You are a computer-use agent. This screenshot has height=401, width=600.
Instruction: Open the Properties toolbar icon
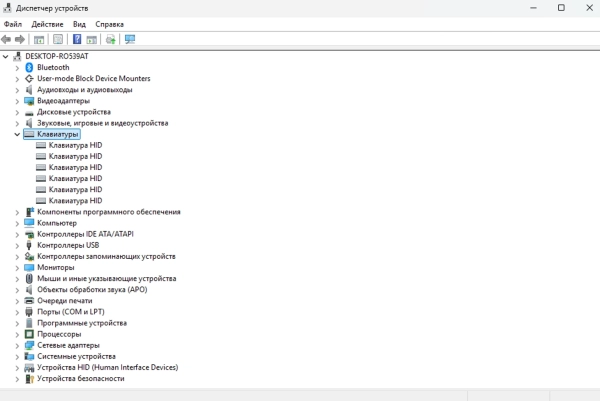click(x=58, y=39)
